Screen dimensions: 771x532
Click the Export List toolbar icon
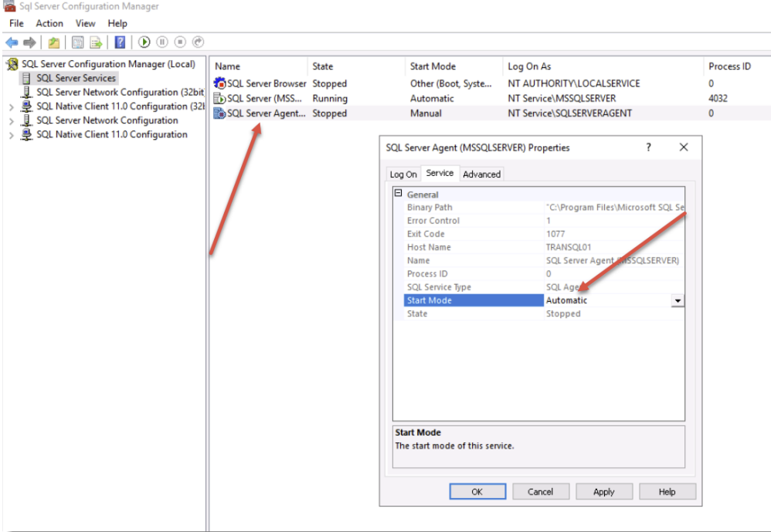coord(96,42)
